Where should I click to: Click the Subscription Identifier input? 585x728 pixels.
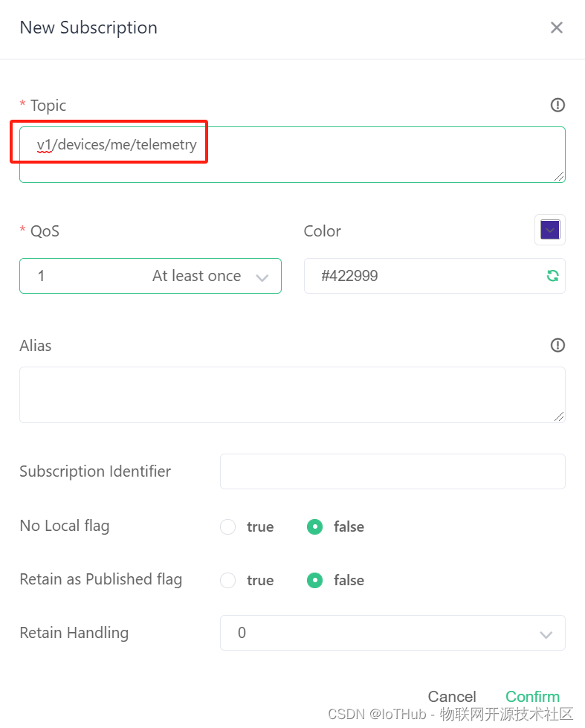(392, 471)
